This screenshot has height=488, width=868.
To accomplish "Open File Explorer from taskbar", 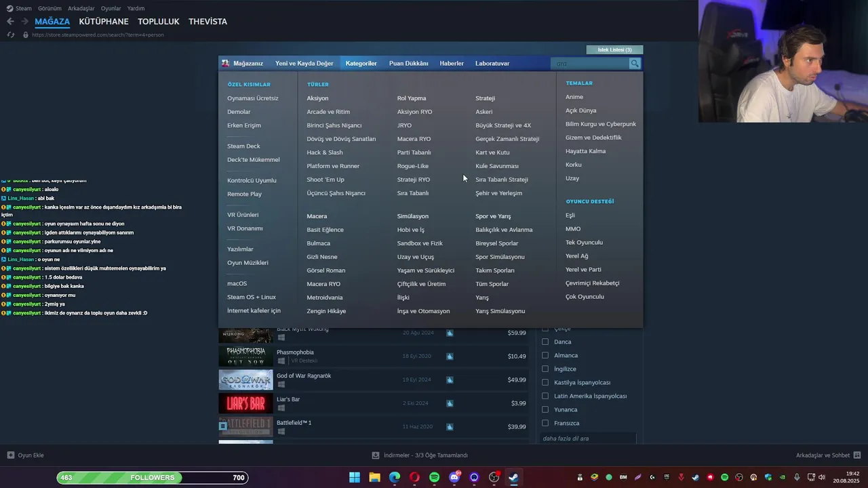I will [374, 477].
